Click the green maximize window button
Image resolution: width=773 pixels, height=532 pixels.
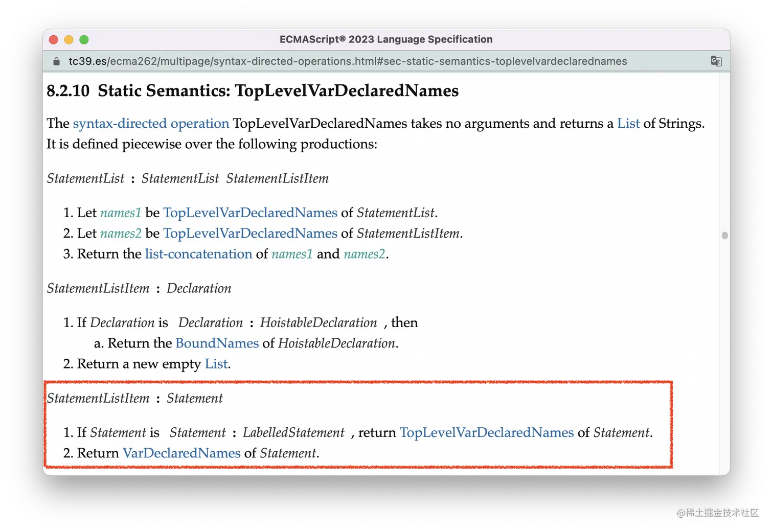pyautogui.click(x=84, y=39)
